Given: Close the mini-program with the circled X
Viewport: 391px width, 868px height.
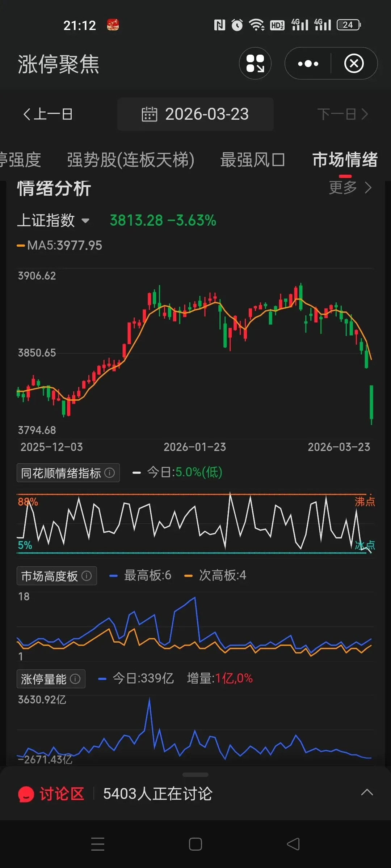Looking at the screenshot, I should point(354,64).
